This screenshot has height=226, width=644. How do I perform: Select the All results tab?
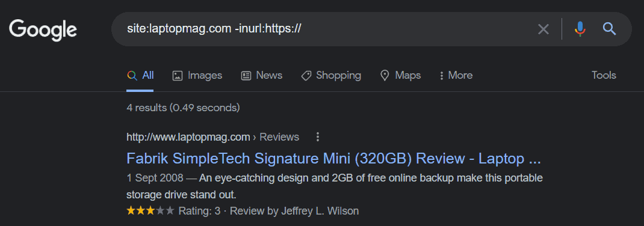point(140,76)
